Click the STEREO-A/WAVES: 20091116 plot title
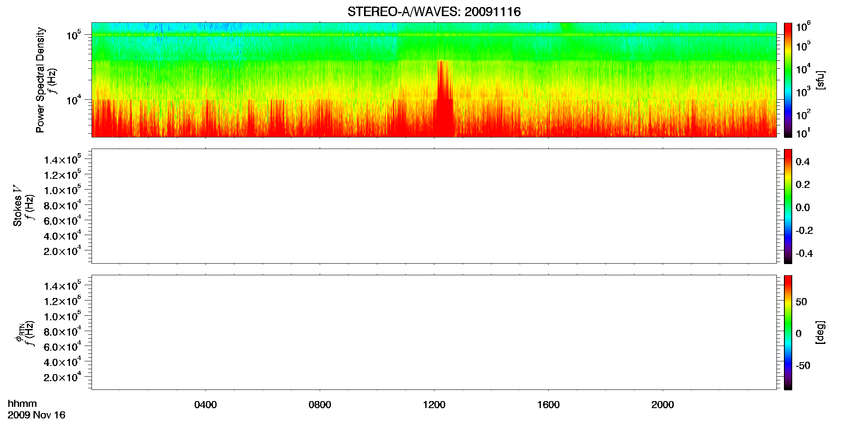Screen dimensions: 868x447 tap(434, 12)
